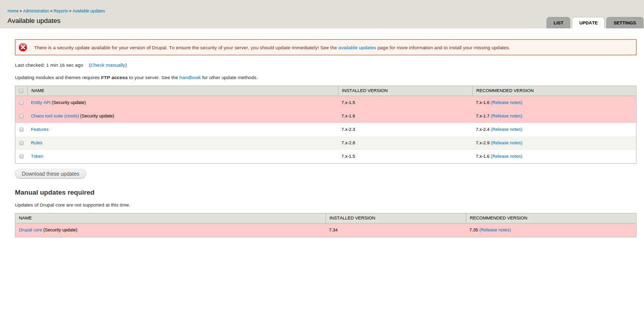Image resolution: width=644 pixels, height=322 pixels.
Task: Follow the available updates link in alert
Action: (357, 48)
